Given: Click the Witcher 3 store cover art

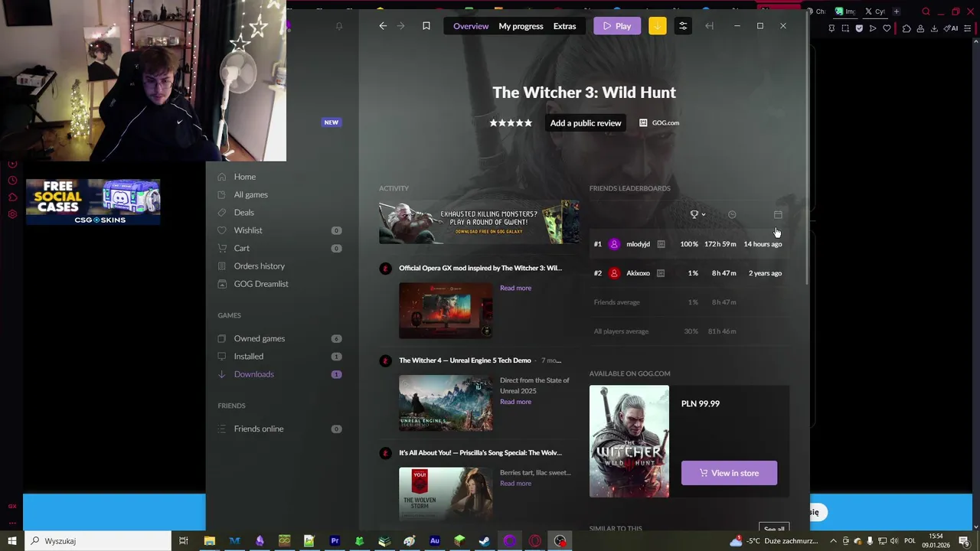Looking at the screenshot, I should [x=629, y=442].
